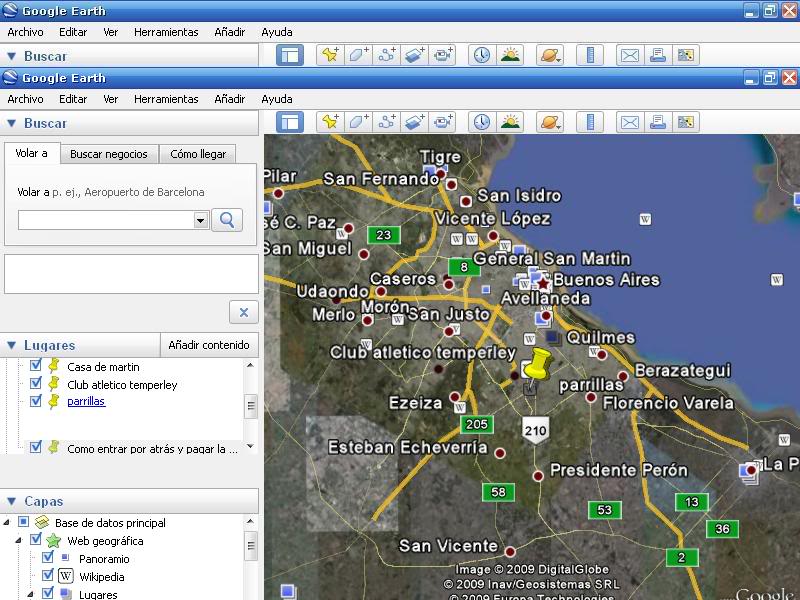Viewport: 800px width, 600px height.
Task: Toggle sidebar button in back window toolbar
Action: [x=290, y=55]
